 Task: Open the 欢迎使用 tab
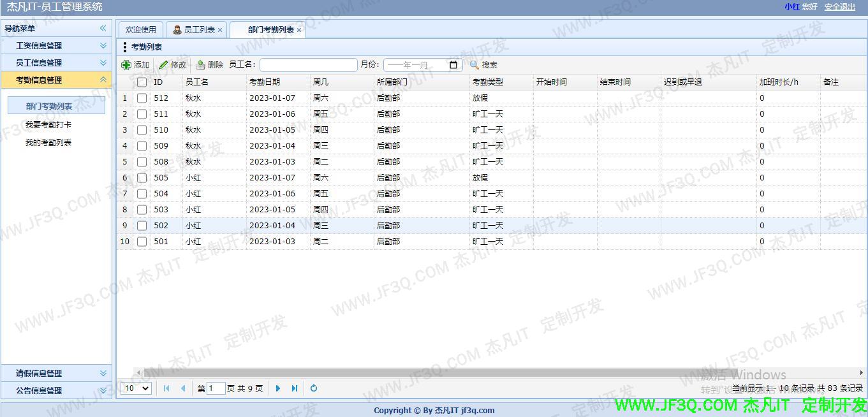[x=140, y=29]
